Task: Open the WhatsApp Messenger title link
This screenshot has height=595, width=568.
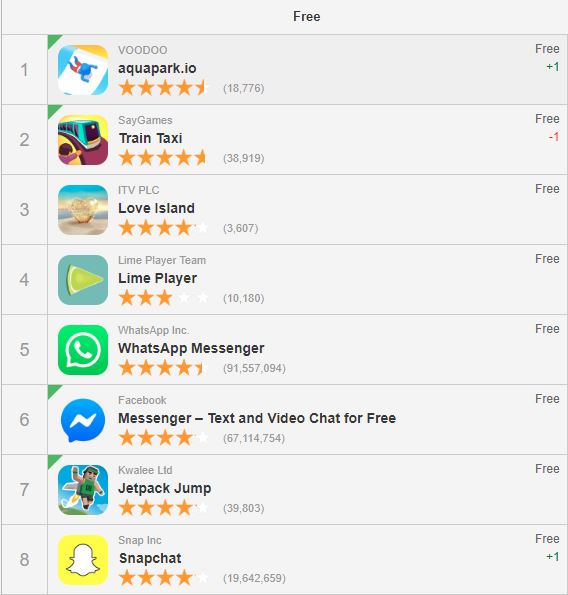Action: [191, 348]
